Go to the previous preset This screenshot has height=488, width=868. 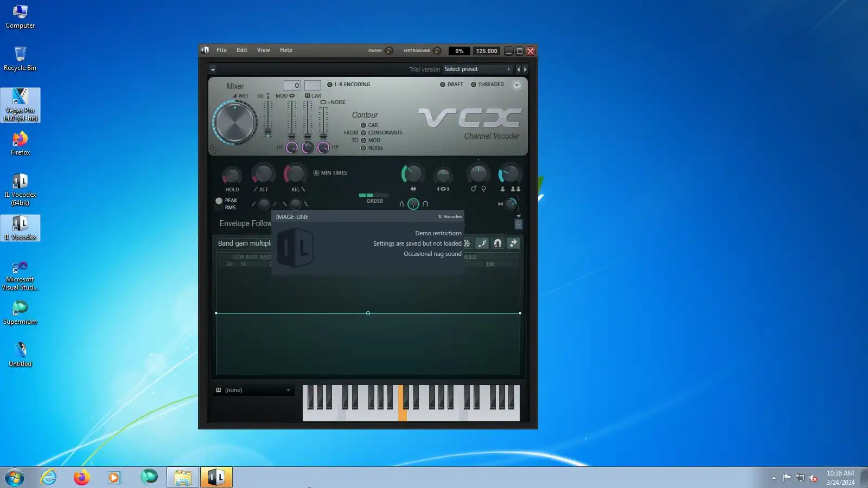(518, 69)
